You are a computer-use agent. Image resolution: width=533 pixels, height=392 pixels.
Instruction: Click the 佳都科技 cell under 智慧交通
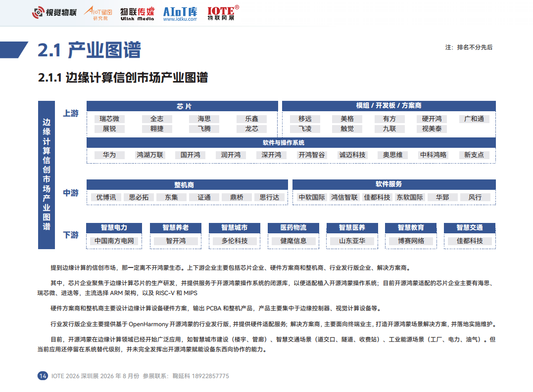[470, 241]
